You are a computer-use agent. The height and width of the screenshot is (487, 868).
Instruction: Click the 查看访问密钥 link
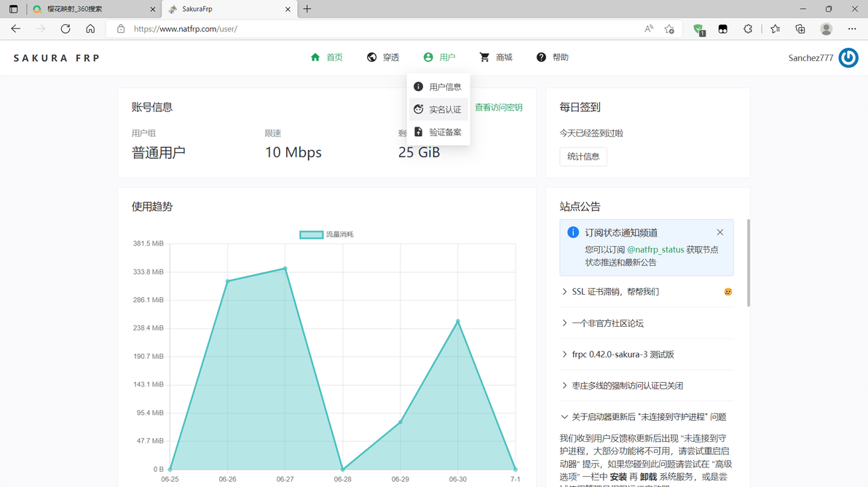click(x=498, y=107)
